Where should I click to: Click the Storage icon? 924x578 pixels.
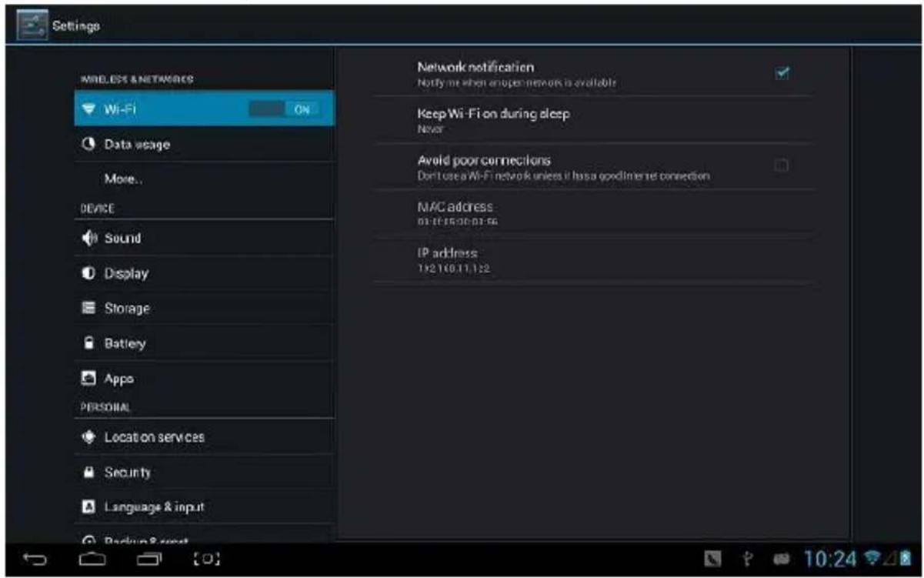point(87,309)
